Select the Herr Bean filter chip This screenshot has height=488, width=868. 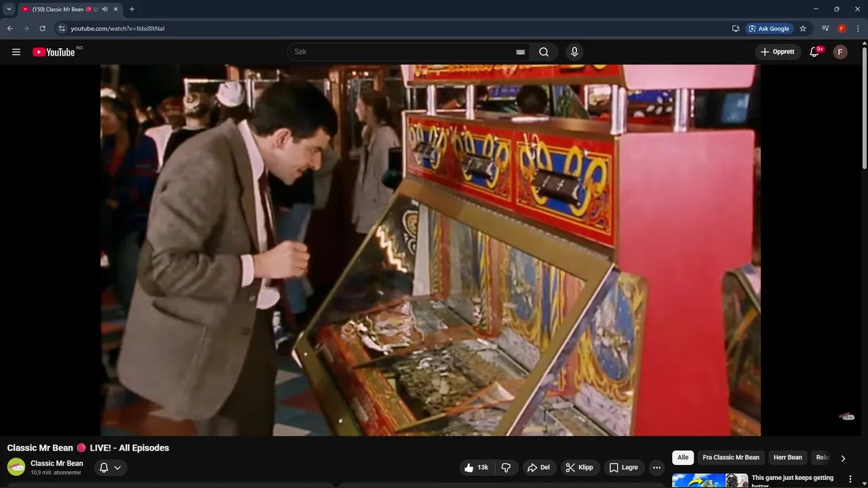click(x=788, y=457)
